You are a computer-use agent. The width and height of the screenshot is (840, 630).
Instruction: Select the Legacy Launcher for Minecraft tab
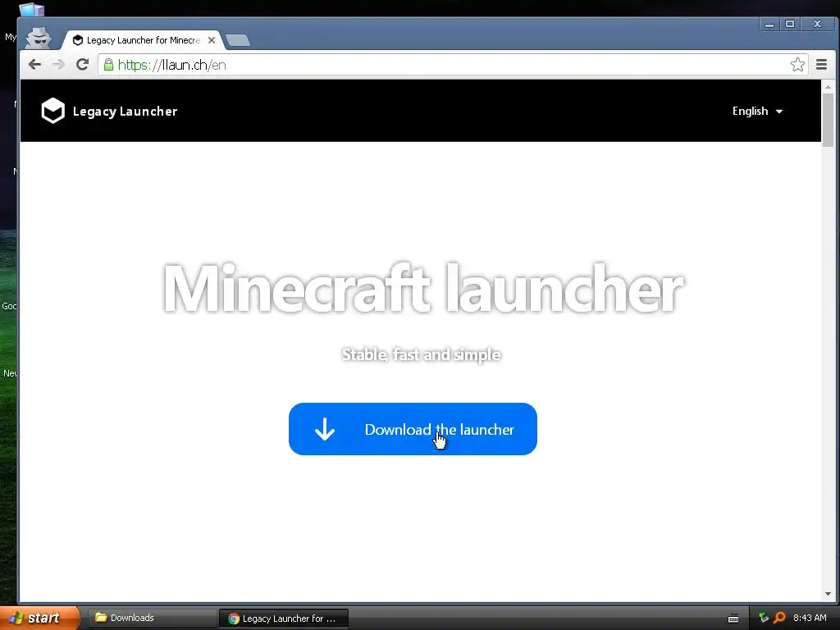point(143,40)
